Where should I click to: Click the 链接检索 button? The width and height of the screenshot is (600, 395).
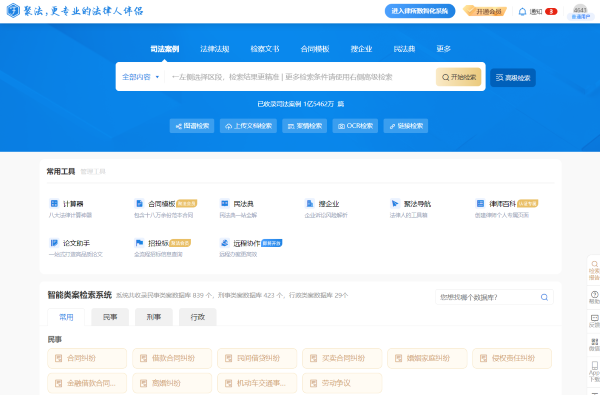point(406,126)
